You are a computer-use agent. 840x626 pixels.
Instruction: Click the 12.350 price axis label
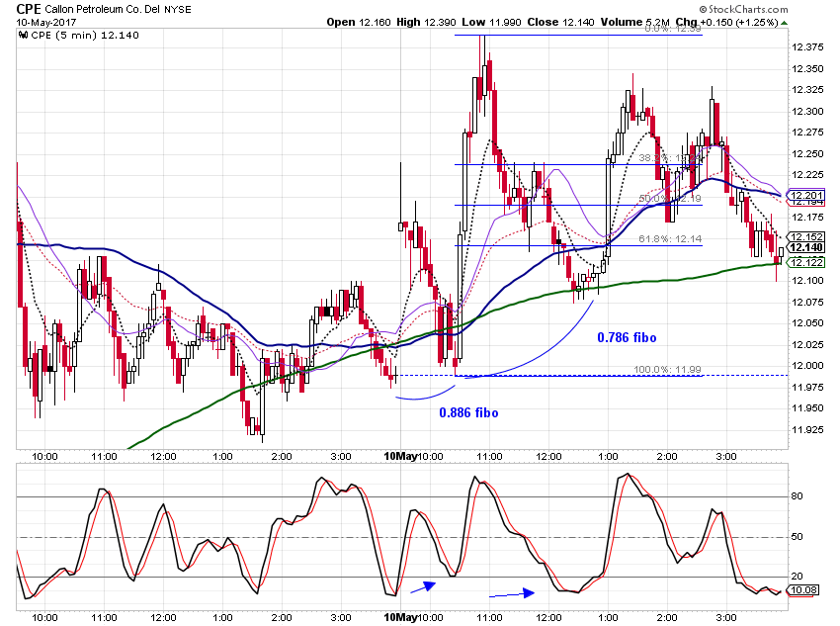click(x=807, y=68)
